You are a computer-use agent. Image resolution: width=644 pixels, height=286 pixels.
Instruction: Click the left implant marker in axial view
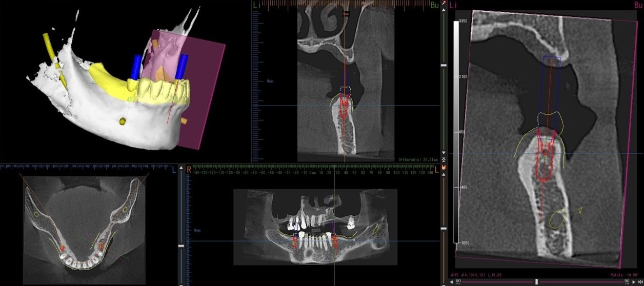63,248
